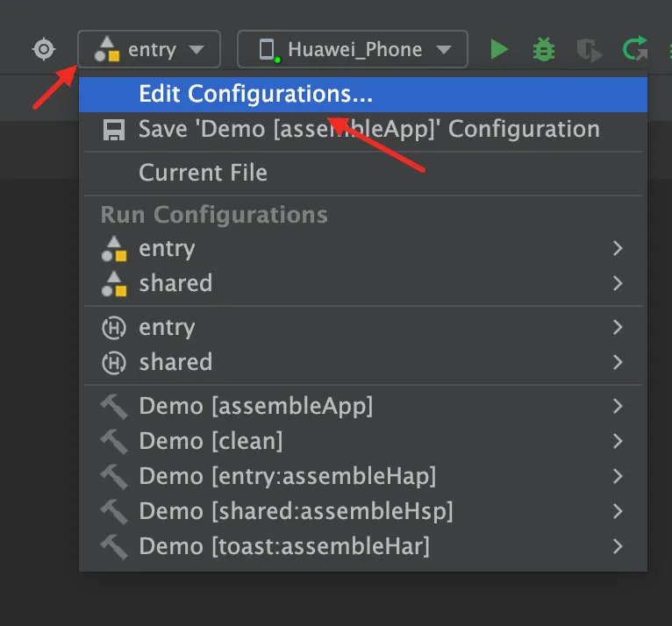Select Save 'Demo [assembleApp]' Configuration
This screenshot has width=672, height=626.
point(368,130)
